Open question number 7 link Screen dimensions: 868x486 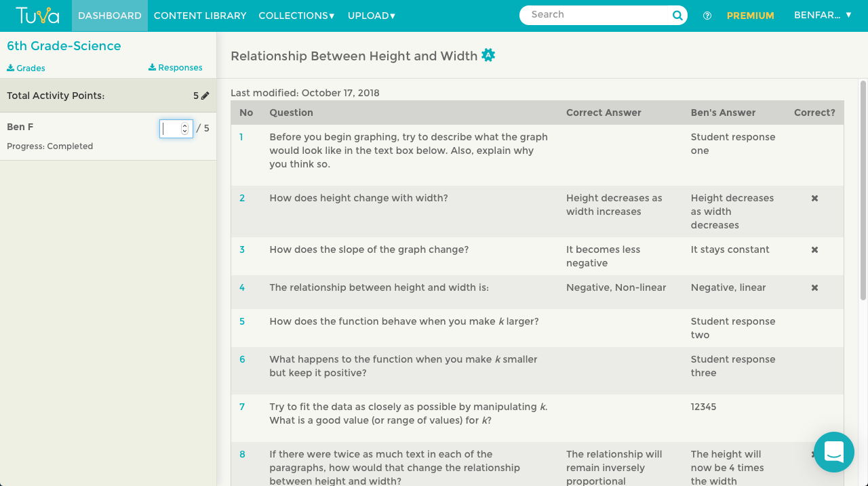click(x=242, y=407)
